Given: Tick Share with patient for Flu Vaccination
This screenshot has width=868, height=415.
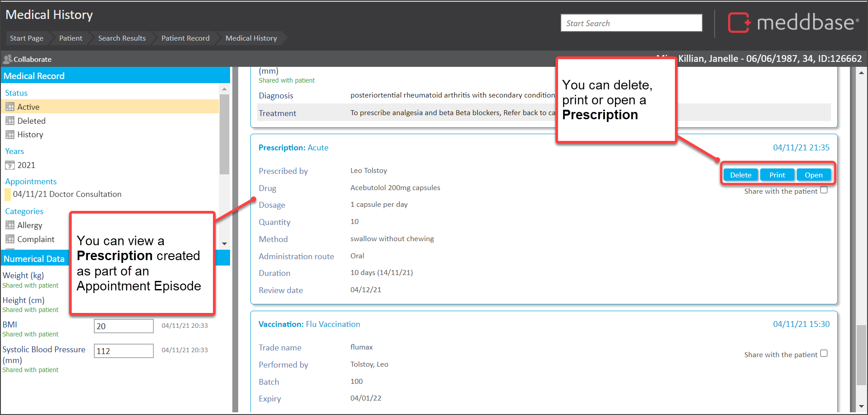Looking at the screenshot, I should tap(824, 354).
